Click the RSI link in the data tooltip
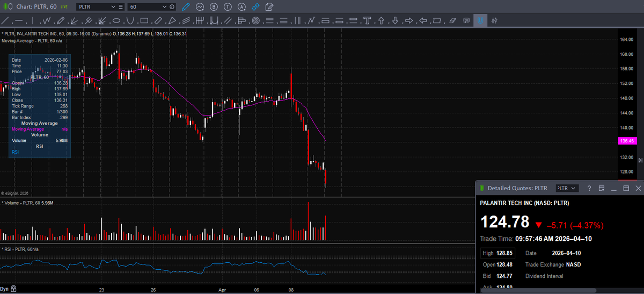The width and height of the screenshot is (644, 294). tap(15, 153)
